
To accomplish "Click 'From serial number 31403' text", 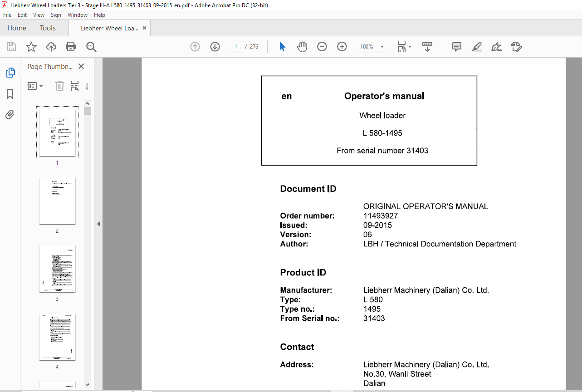I will pyautogui.click(x=382, y=151).
